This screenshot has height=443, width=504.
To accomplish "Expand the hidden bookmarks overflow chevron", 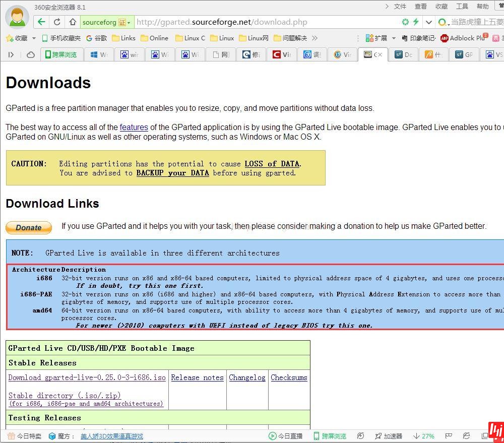I will 315,38.
